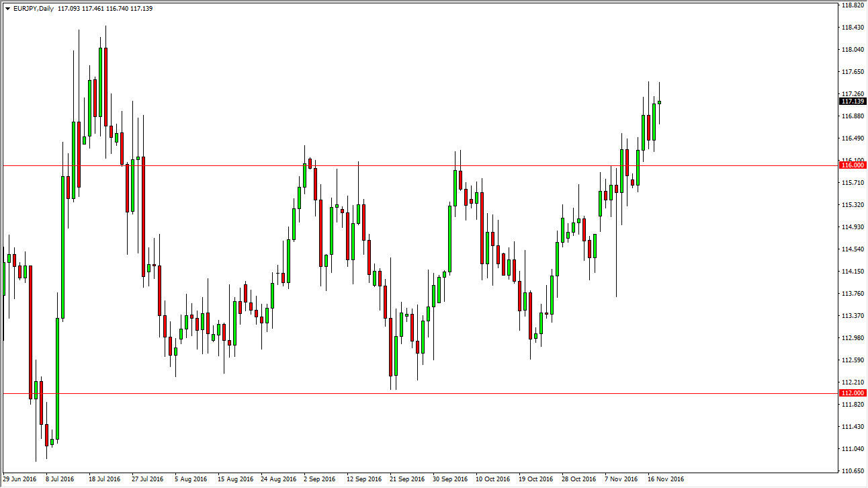
Task: Click the 29 Jun 2016 date label
Action: (x=19, y=479)
